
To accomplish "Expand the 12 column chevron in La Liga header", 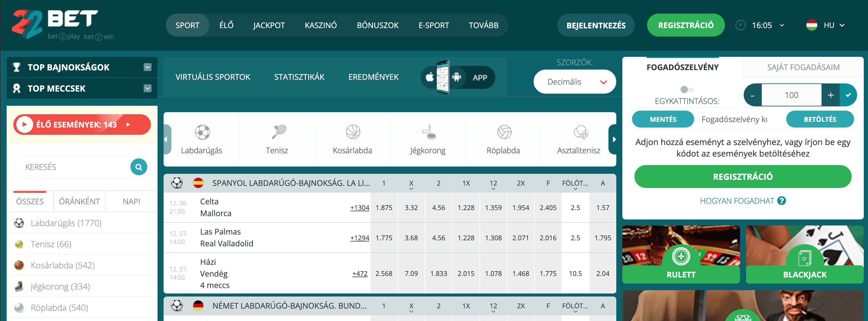I will coord(493,189).
